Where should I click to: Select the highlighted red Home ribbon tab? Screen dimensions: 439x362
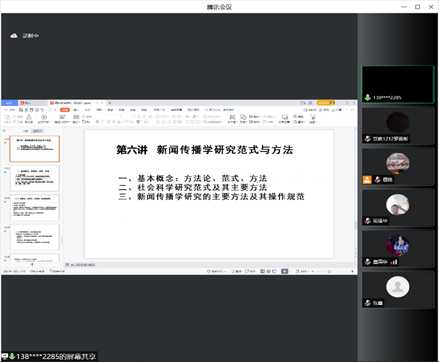65,110
